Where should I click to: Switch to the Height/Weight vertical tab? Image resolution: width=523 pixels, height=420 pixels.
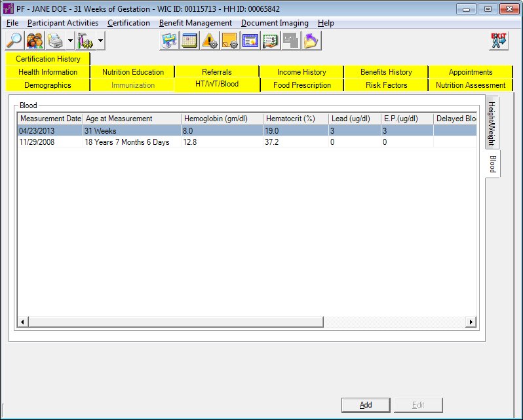point(492,124)
